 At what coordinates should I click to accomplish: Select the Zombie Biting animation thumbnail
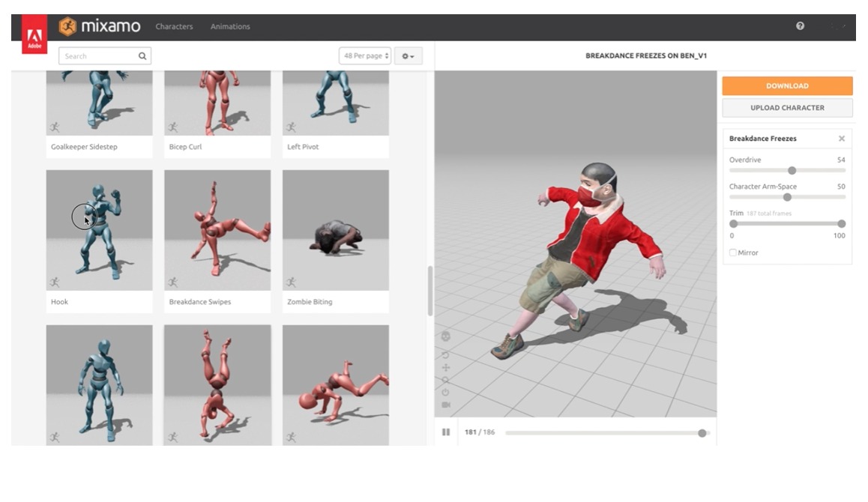(335, 231)
